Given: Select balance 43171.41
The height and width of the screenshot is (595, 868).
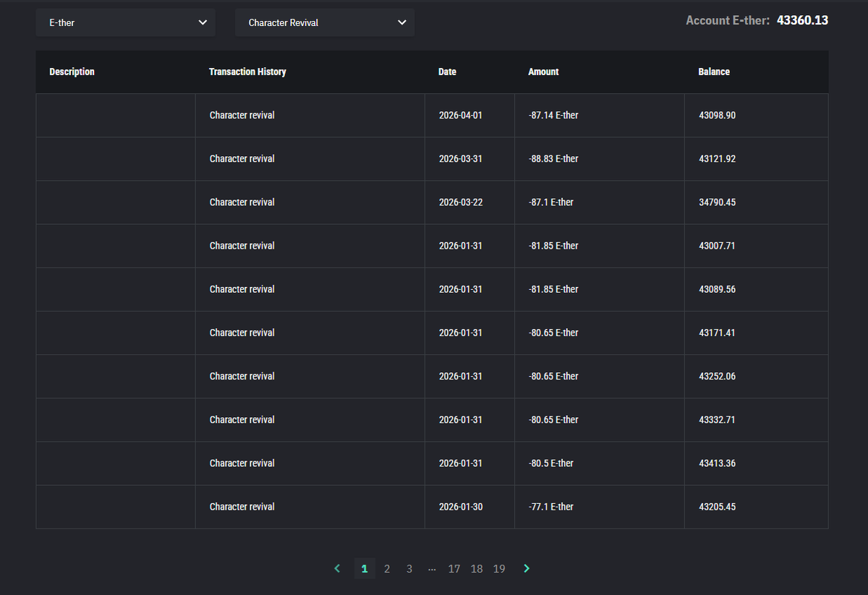Looking at the screenshot, I should tap(718, 333).
